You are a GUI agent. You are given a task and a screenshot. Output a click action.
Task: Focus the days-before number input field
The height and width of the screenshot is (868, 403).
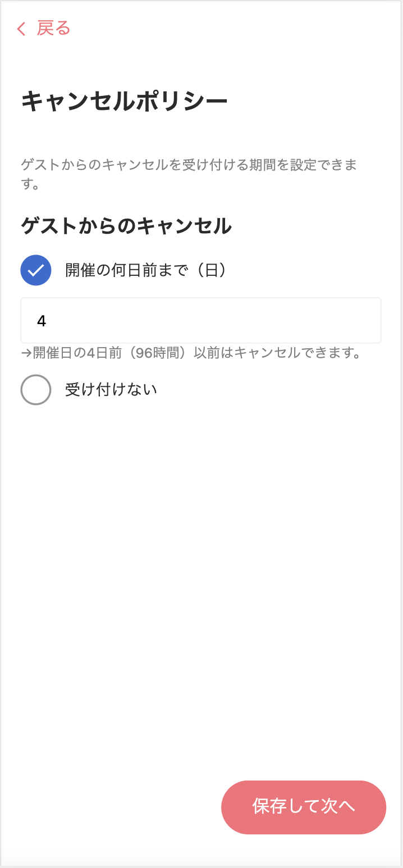click(x=201, y=320)
